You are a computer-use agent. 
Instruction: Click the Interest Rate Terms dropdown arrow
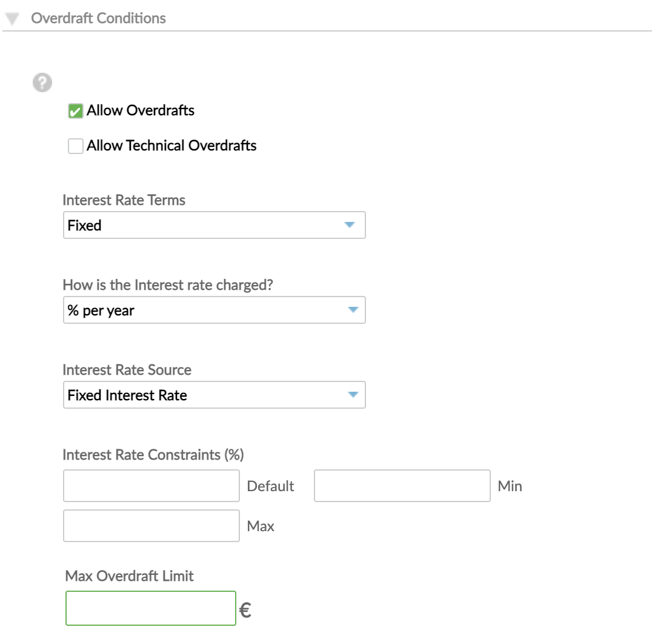click(x=351, y=225)
